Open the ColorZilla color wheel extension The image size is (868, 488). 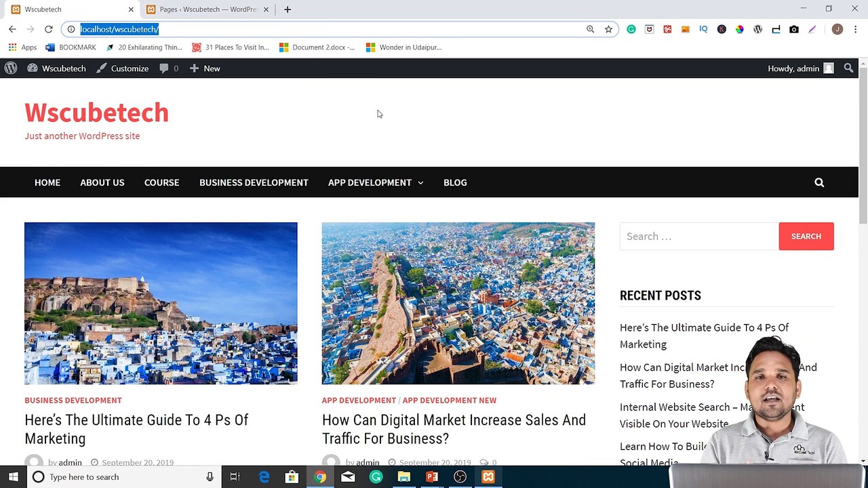pos(740,29)
